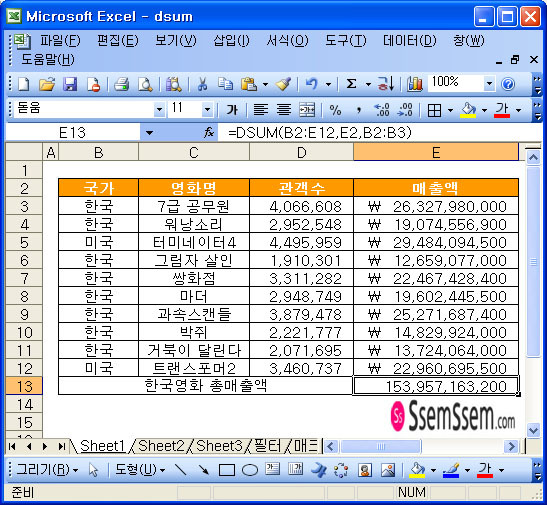Viewport: 547px width, 505px height.
Task: Open the font name dropdown
Action: pyautogui.click(x=159, y=110)
